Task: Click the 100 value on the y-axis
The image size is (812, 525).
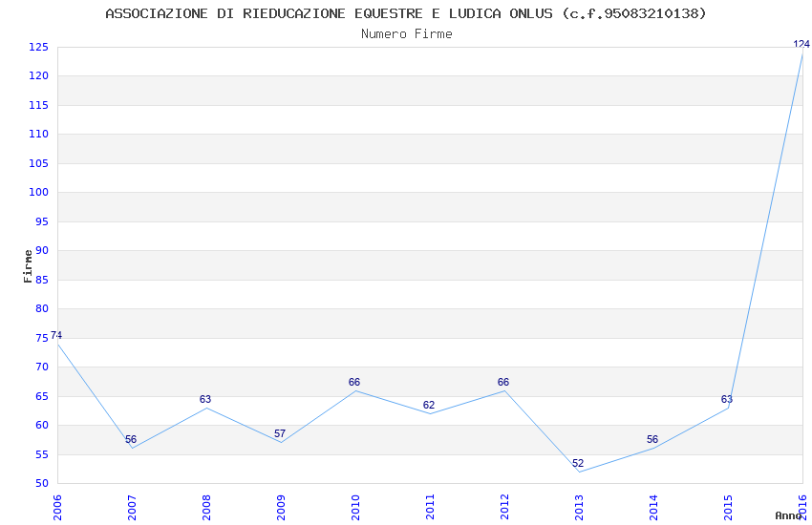Action: point(38,193)
